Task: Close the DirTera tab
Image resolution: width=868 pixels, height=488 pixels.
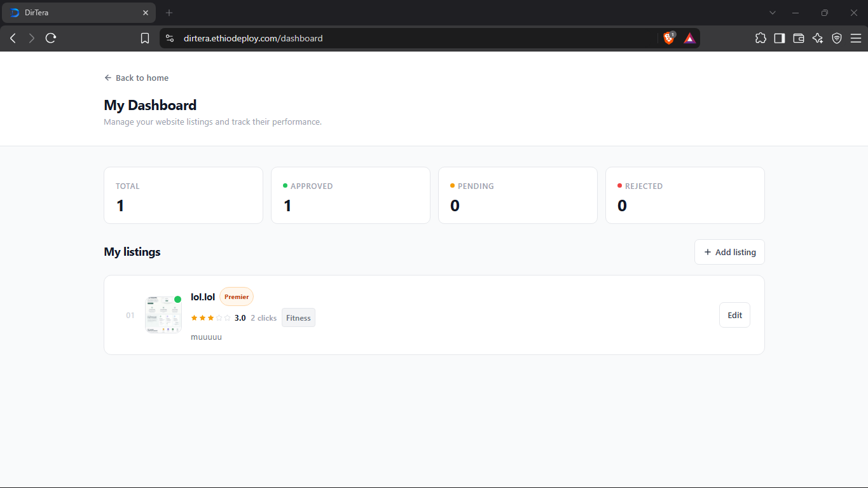Action: click(146, 13)
